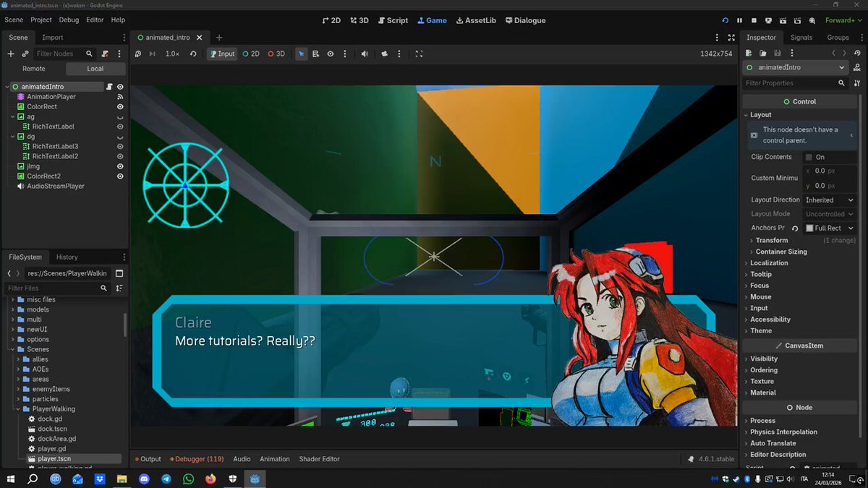The width and height of the screenshot is (868, 488).
Task: Expand the Transform section
Action: click(x=772, y=240)
